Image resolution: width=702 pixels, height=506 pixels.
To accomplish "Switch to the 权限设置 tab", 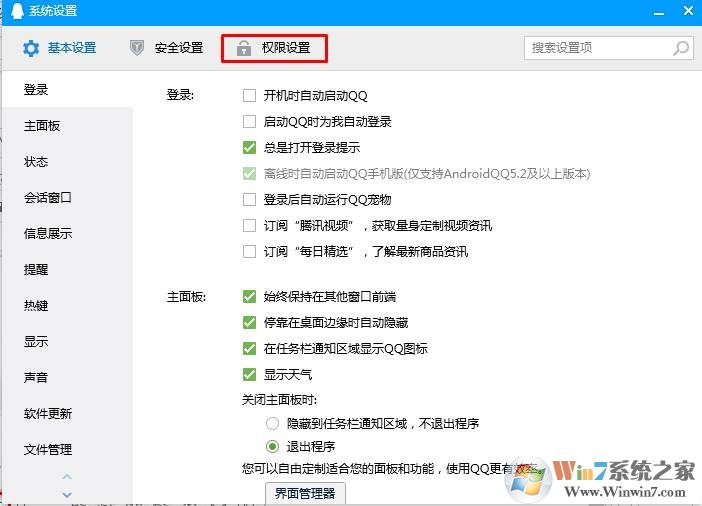I will pyautogui.click(x=274, y=48).
